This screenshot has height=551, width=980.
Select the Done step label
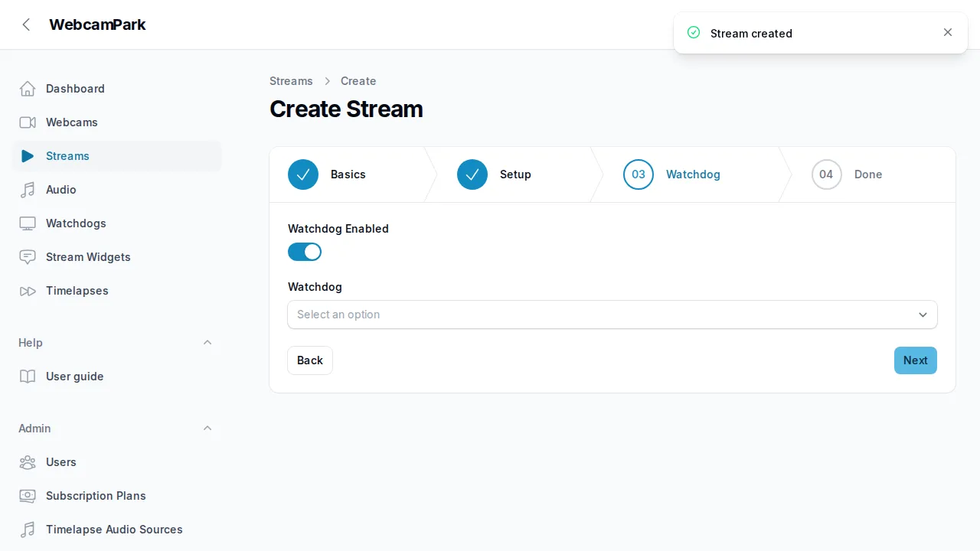868,174
